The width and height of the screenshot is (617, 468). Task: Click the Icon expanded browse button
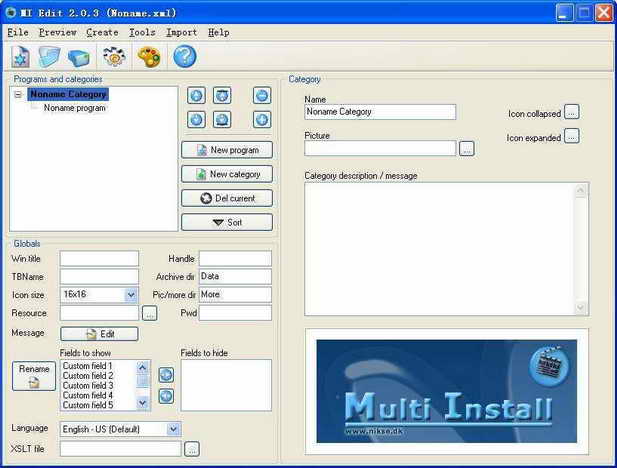[x=571, y=137]
